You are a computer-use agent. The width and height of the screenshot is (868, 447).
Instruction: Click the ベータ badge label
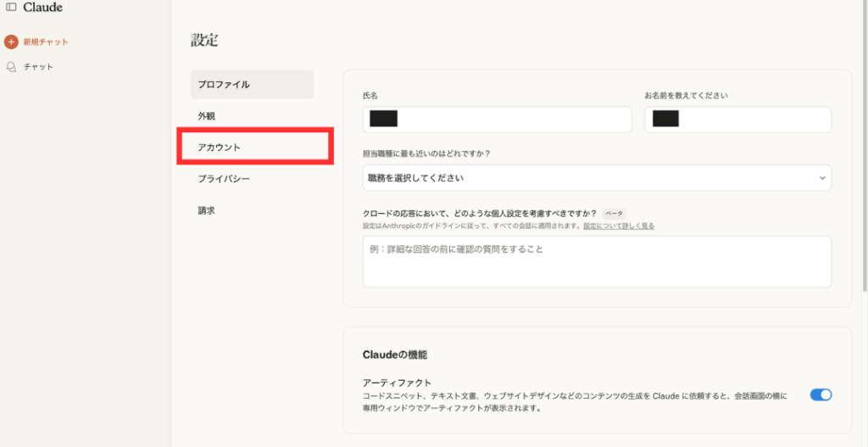[615, 213]
